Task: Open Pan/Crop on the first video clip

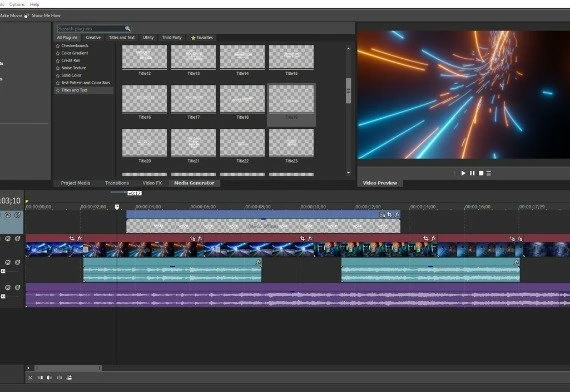Action: [72, 238]
